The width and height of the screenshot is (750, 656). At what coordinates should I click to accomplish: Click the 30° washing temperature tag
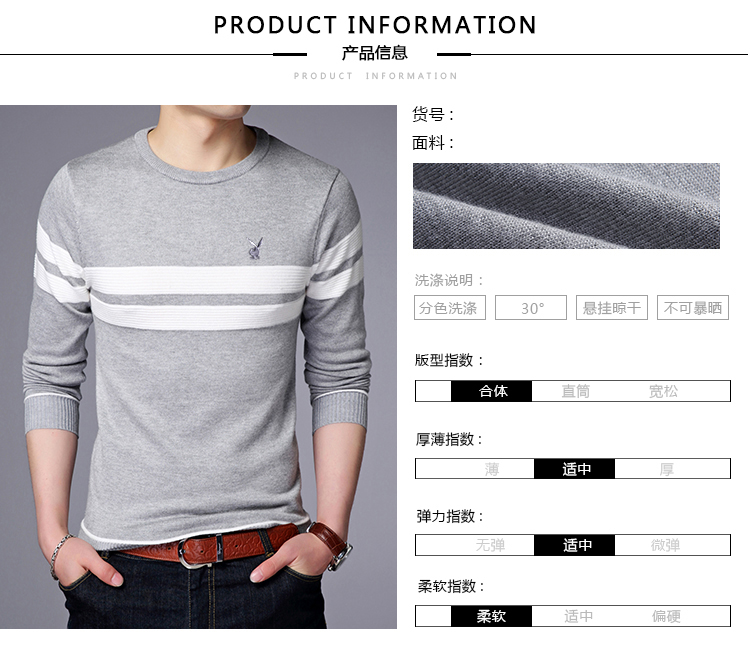pos(531,308)
